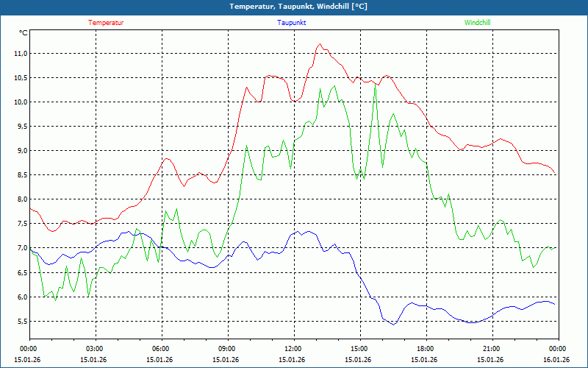Click the 7,0 y-axis value

20,248
